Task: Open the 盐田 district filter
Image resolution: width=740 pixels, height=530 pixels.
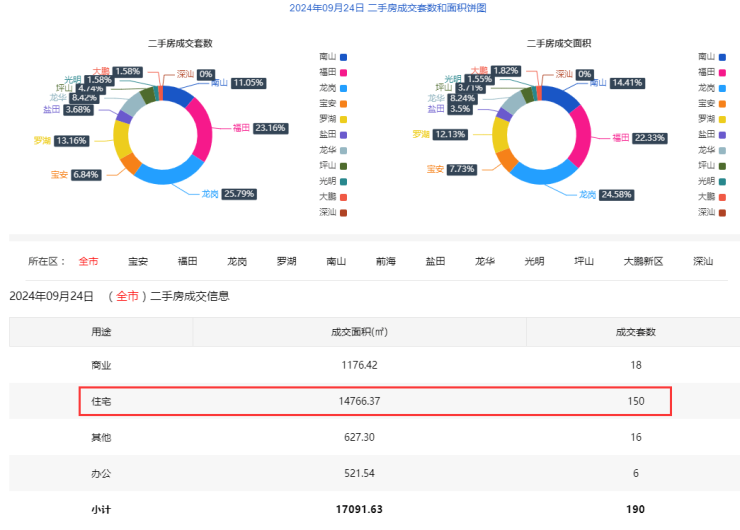Action: 435,261
